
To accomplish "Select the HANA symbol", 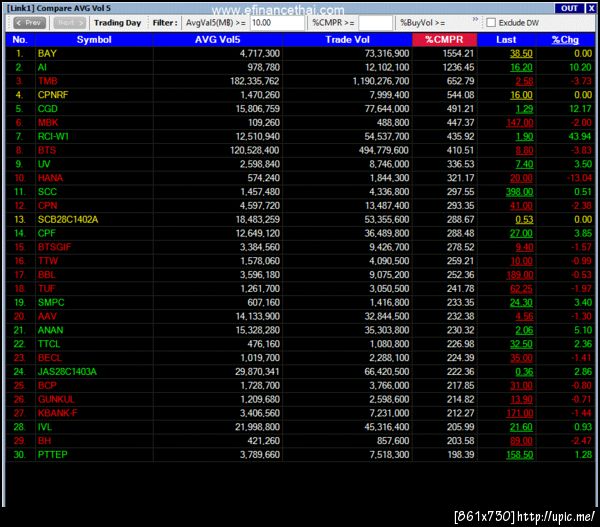I will (50, 178).
